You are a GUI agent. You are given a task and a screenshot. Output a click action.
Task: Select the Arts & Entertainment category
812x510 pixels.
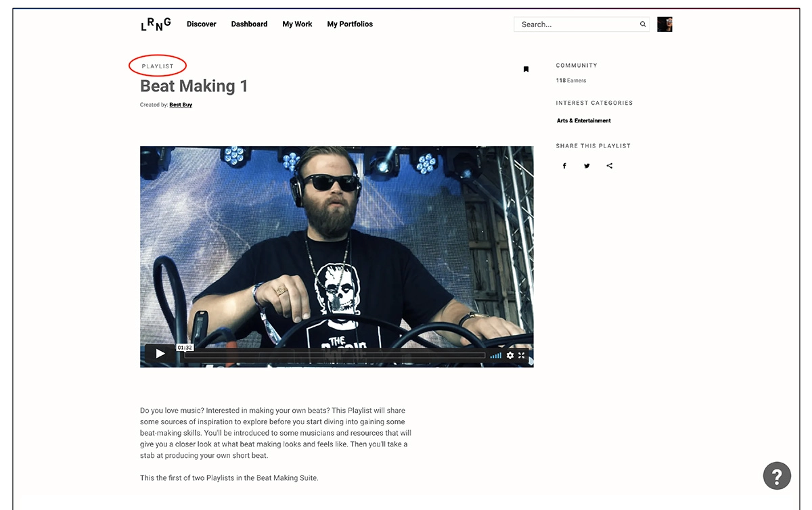tap(583, 120)
